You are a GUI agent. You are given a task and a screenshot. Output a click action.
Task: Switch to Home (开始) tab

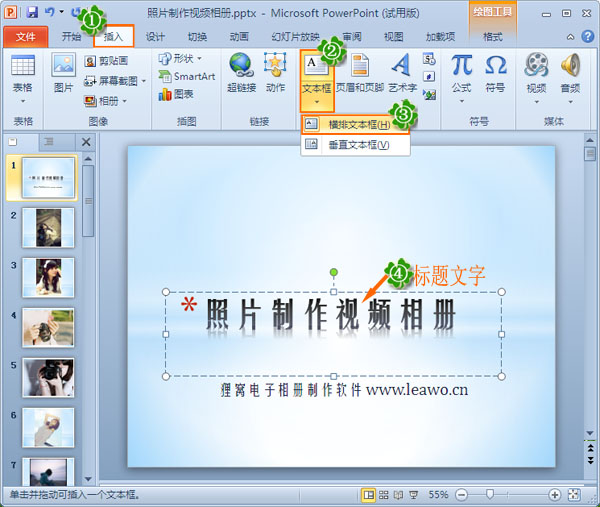[x=72, y=37]
